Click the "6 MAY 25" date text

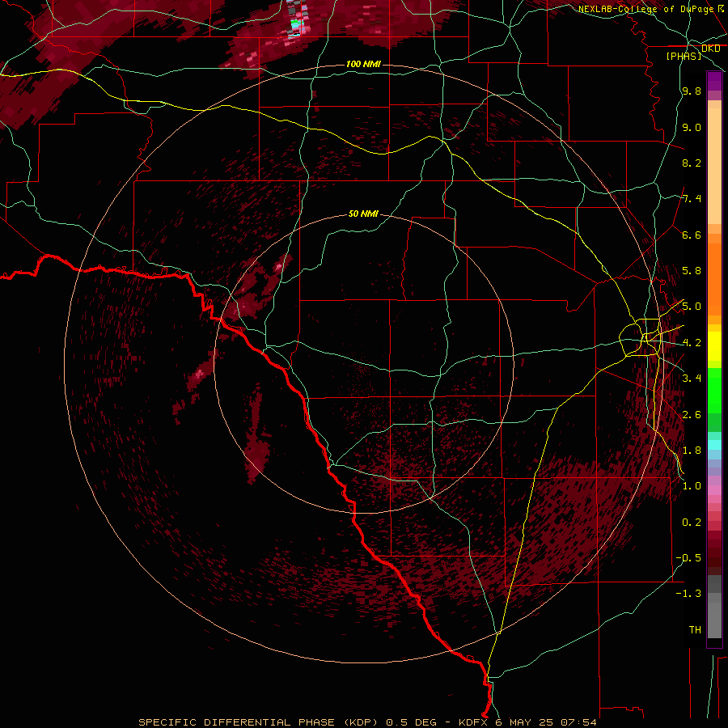(525, 722)
